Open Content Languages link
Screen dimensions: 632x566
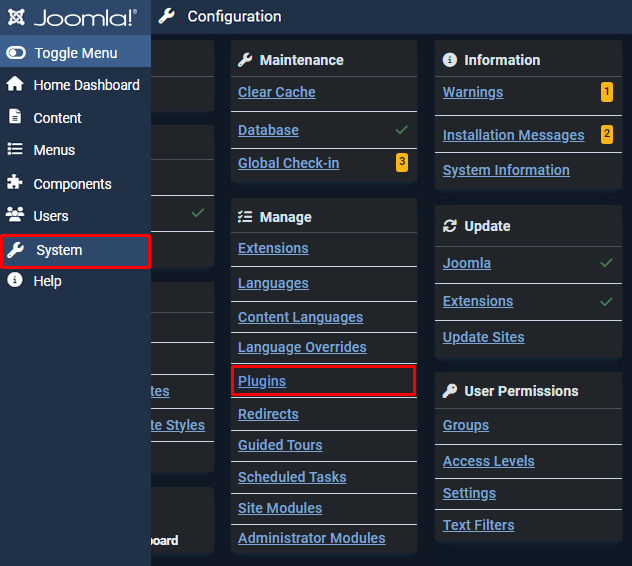pyautogui.click(x=300, y=317)
